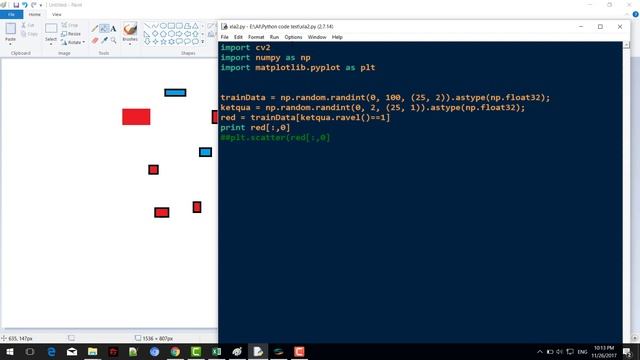This screenshot has height=360, width=640.
Task: Click the IDLE editor scrollbar up arrow
Action: [627, 45]
